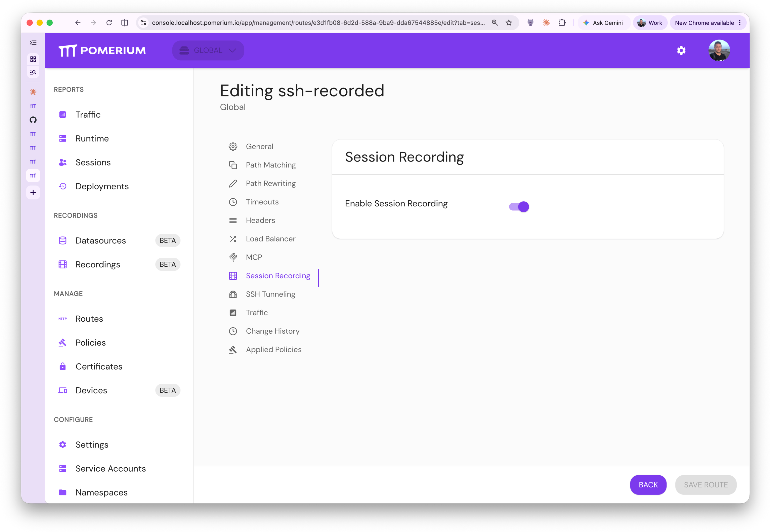Open the user avatar menu
The height and width of the screenshot is (532, 770).
click(719, 50)
